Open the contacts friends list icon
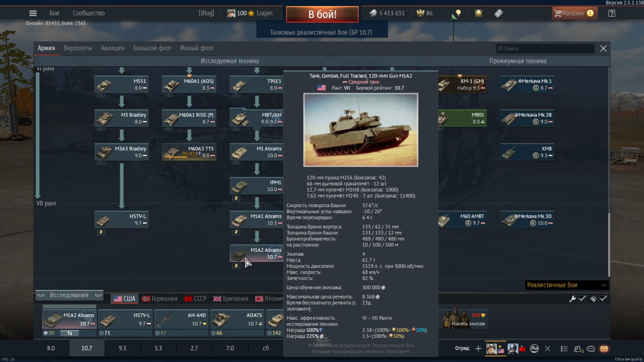644x362 pixels. coord(579,348)
